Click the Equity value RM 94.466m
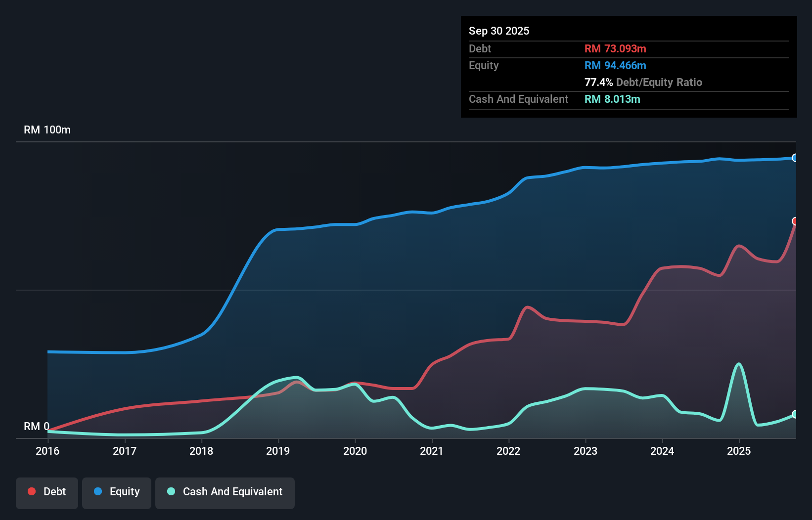 (x=615, y=65)
